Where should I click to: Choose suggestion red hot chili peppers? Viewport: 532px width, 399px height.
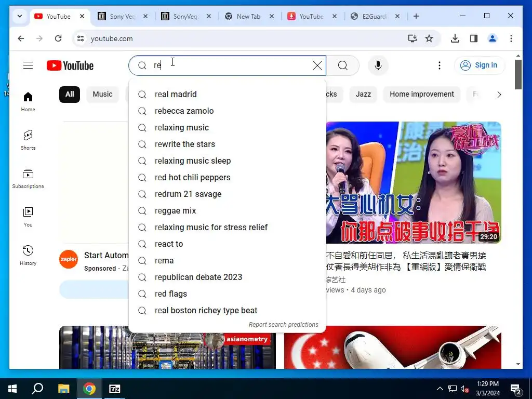coord(228,178)
